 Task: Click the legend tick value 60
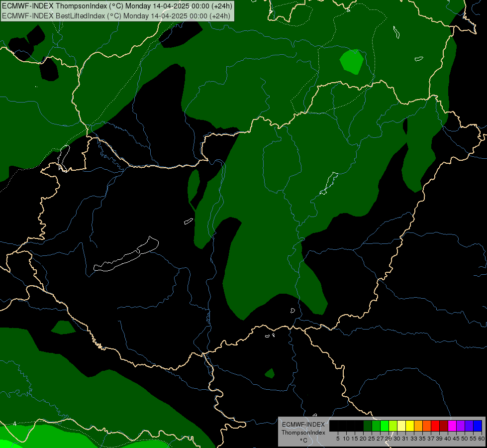coord(482,439)
